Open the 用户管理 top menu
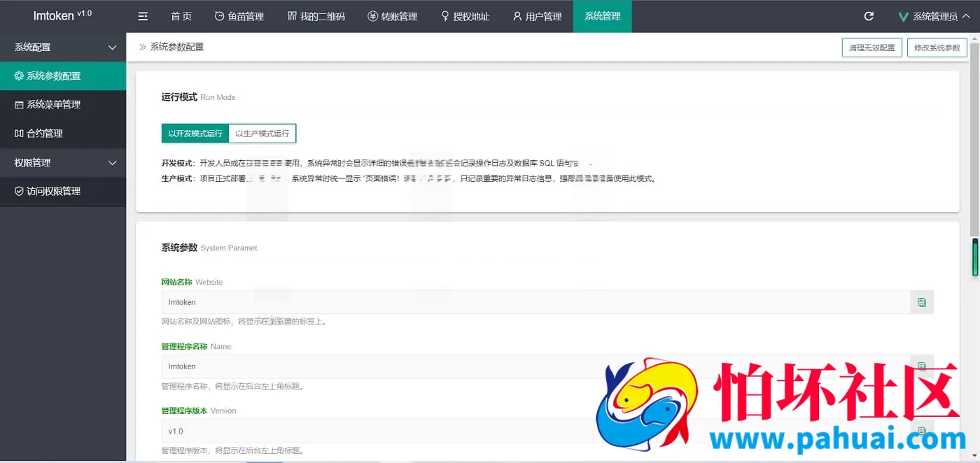The height and width of the screenshot is (463, 980). 537,16
